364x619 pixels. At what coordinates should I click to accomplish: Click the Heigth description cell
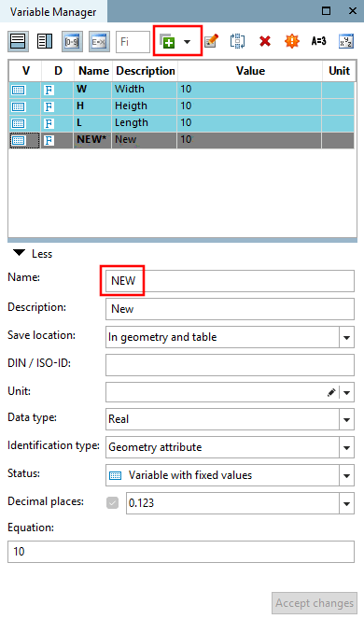[145, 106]
